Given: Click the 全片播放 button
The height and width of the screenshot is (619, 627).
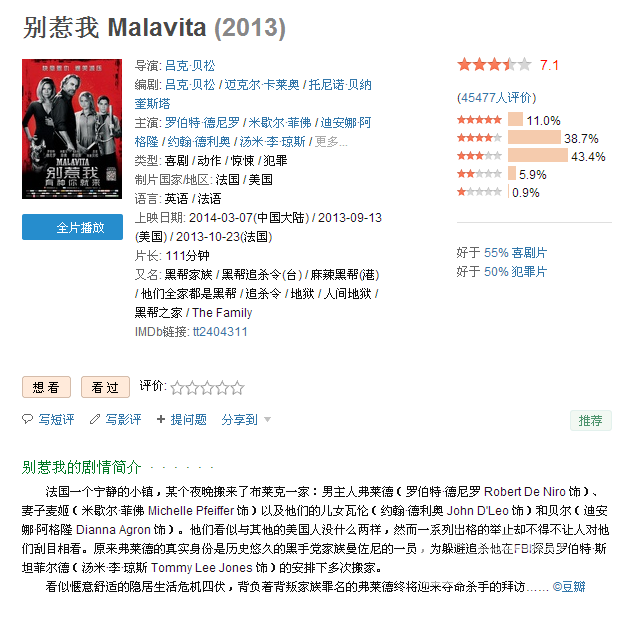Looking at the screenshot, I should (x=72, y=227).
